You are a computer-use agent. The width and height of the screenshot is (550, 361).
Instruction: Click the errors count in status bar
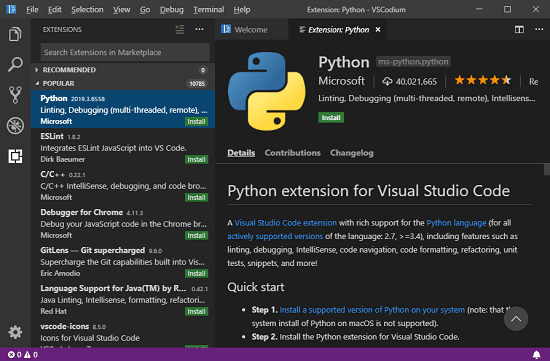14,355
